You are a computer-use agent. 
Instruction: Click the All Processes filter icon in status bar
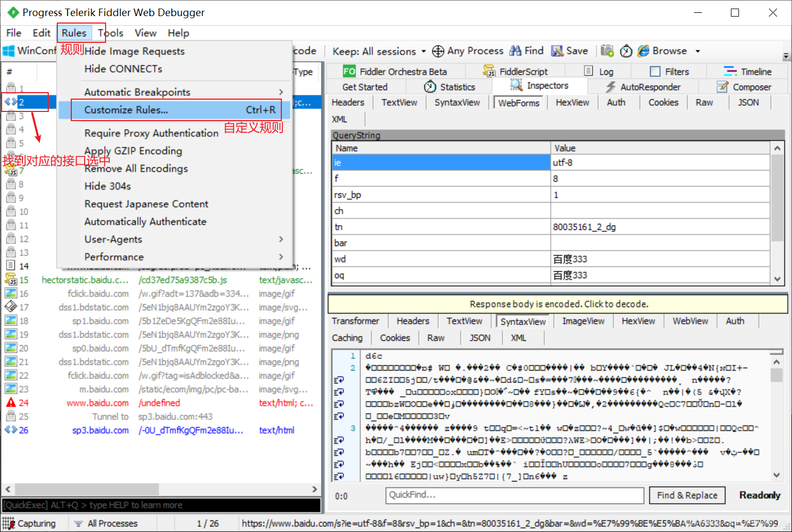(x=78, y=523)
